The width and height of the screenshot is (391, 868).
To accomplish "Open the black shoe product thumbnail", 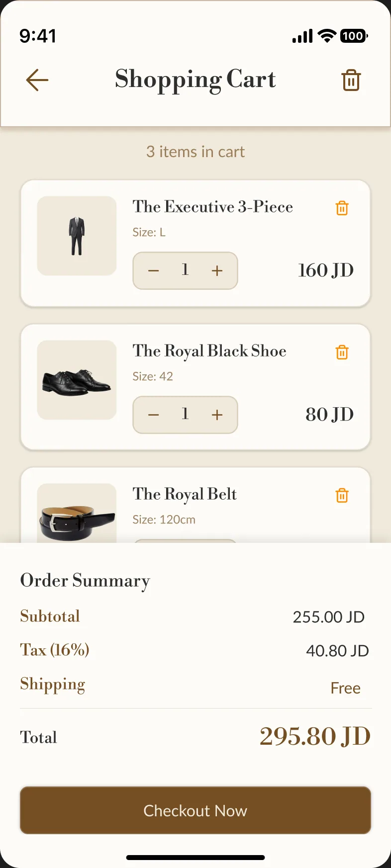I will pyautogui.click(x=77, y=380).
